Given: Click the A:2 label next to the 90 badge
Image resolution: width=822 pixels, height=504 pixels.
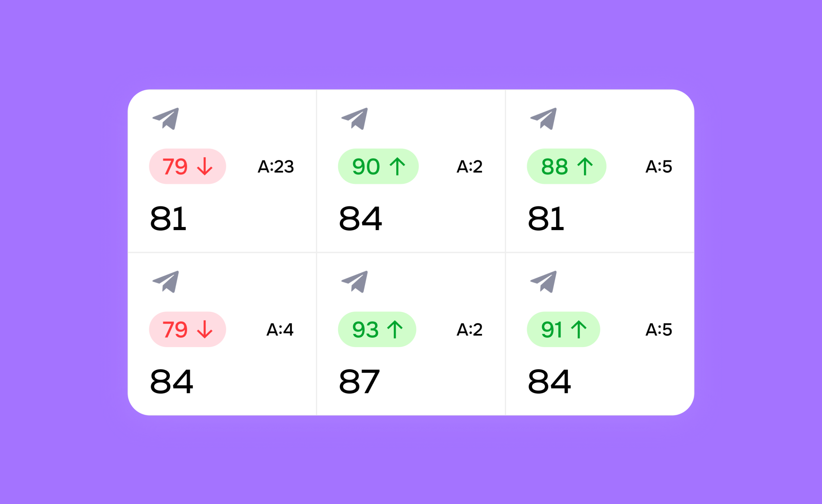Looking at the screenshot, I should tap(469, 167).
